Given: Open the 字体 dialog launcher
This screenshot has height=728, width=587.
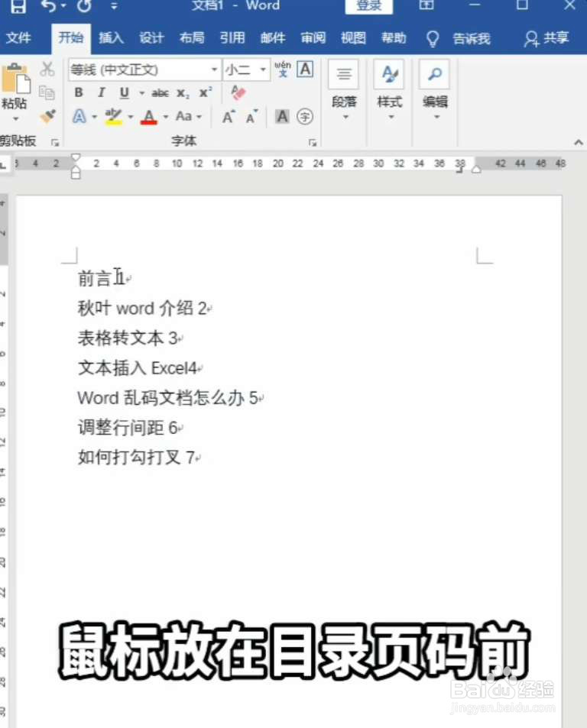Looking at the screenshot, I should point(313,143).
